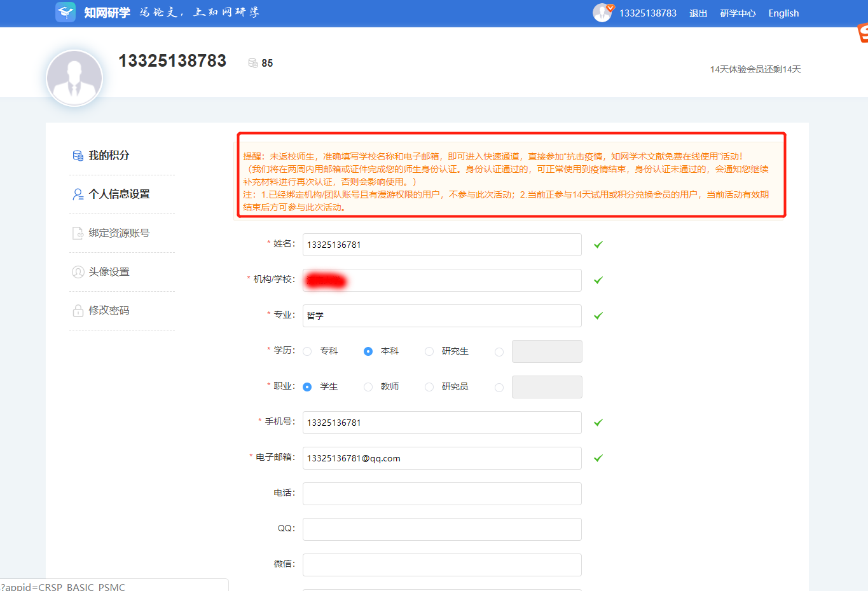Choose 教师 as occupation
Viewport: 868px width, 591px height.
click(x=368, y=387)
